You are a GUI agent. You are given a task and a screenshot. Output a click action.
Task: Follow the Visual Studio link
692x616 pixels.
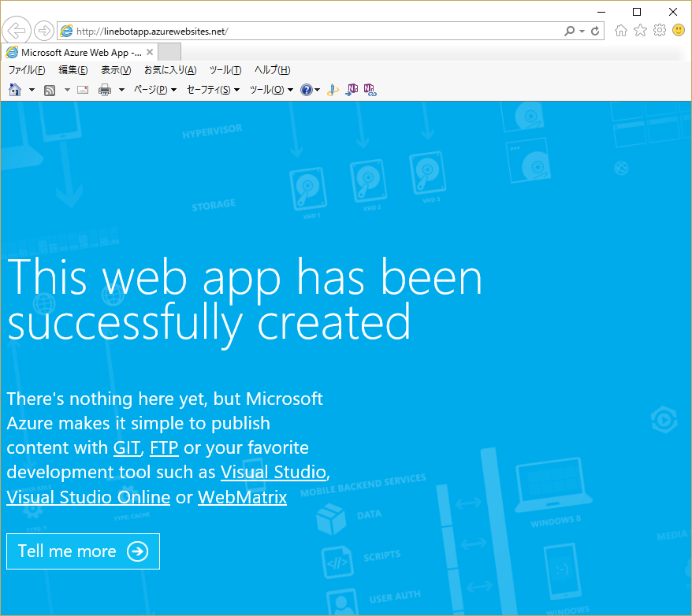coord(273,473)
